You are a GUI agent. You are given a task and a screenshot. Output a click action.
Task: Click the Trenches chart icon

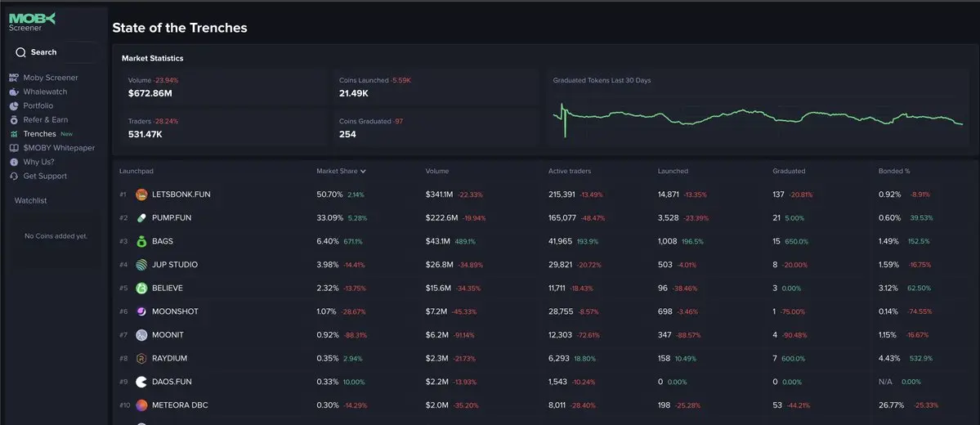(14, 134)
